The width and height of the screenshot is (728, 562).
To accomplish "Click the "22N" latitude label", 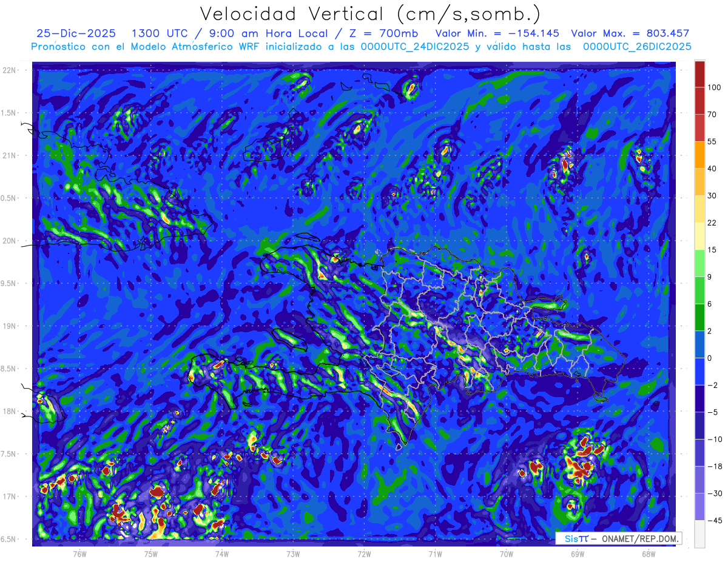I will point(9,70).
